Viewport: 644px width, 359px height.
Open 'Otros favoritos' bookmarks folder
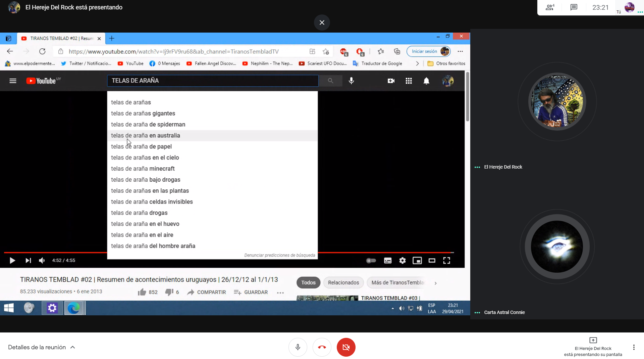pos(446,63)
